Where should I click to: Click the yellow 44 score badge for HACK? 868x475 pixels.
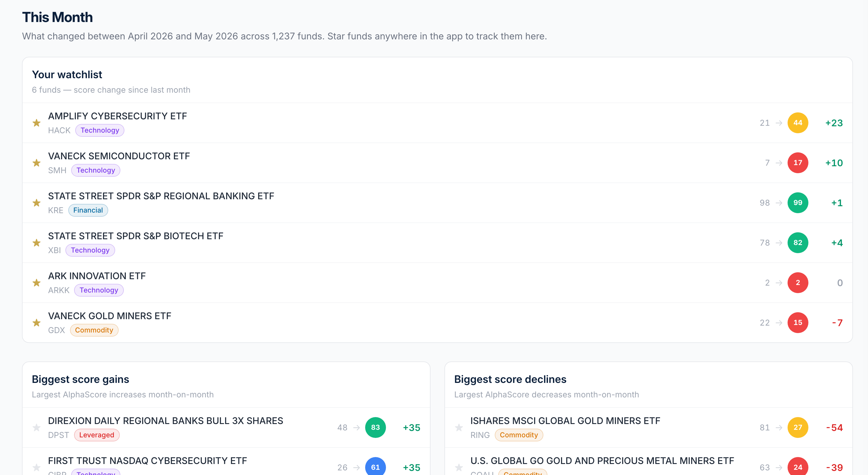[x=798, y=123]
